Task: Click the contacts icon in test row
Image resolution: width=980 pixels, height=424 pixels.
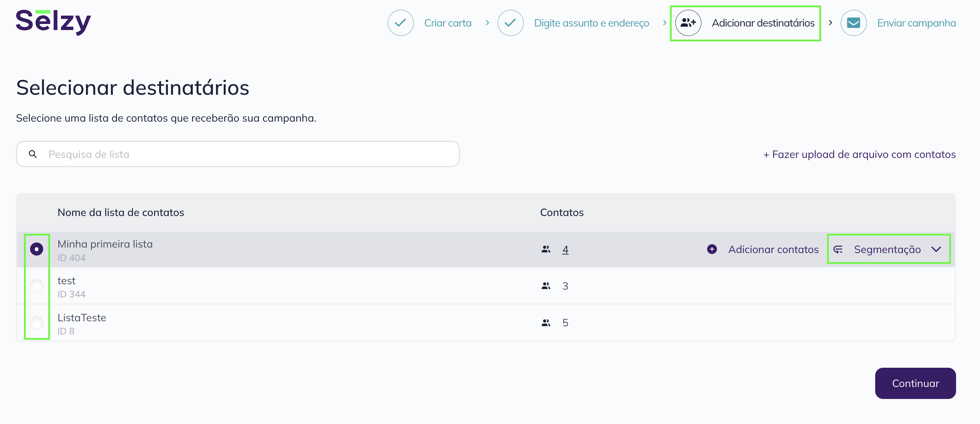Action: pyautogui.click(x=546, y=286)
